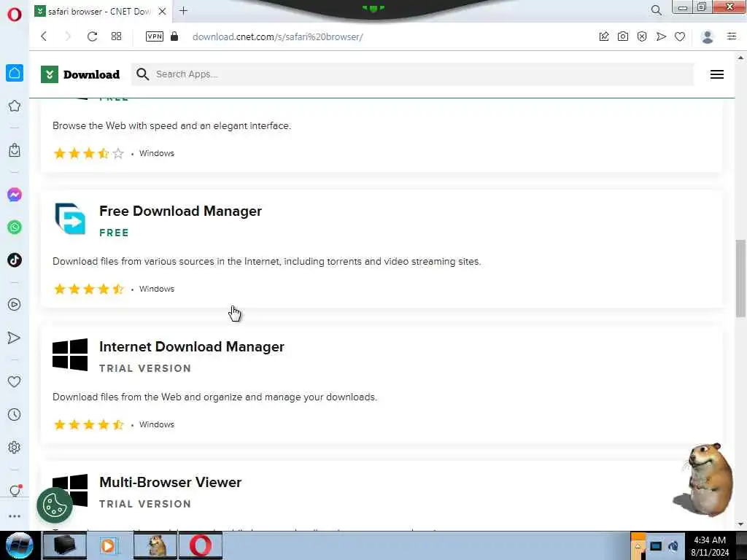This screenshot has height=560, width=747.
Task: Open ad blocker shield settings
Action: (x=642, y=36)
